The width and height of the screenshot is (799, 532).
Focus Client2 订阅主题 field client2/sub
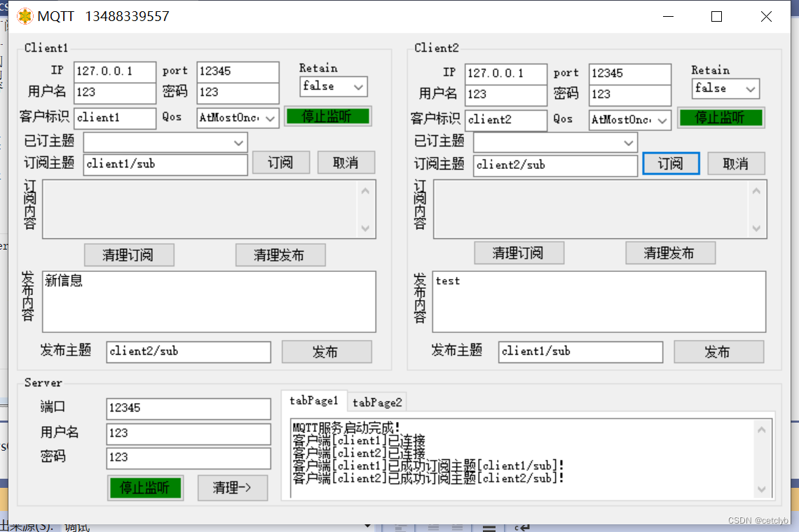click(555, 165)
